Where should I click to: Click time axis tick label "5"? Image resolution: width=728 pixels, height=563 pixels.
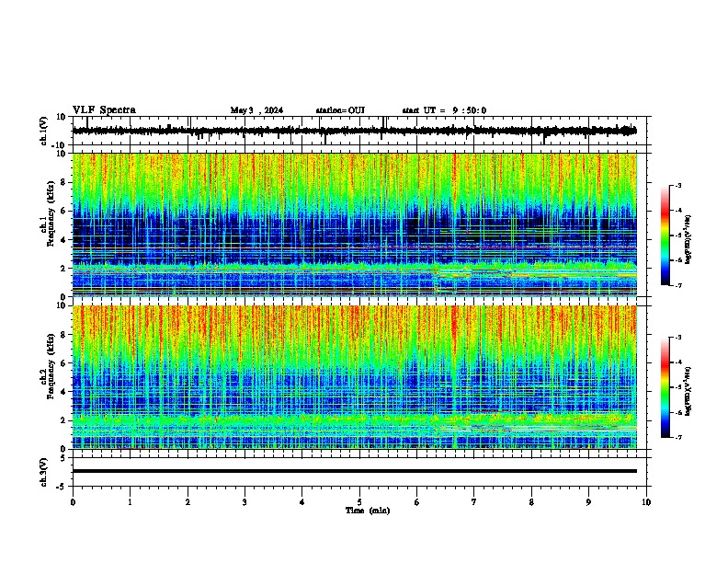(x=359, y=502)
